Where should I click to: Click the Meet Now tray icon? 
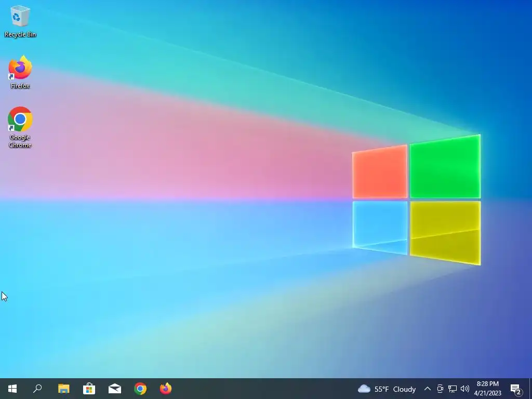coord(440,389)
